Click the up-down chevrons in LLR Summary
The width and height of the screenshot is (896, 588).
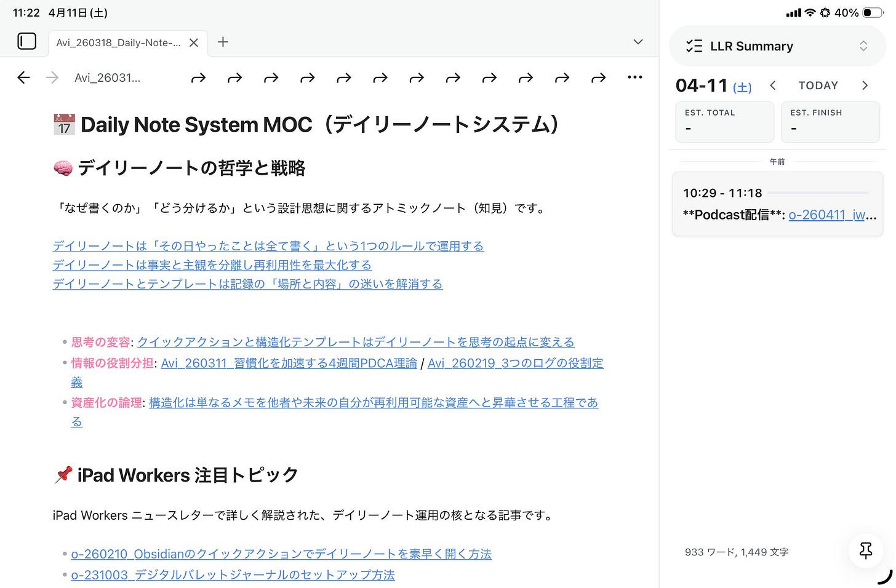(863, 46)
